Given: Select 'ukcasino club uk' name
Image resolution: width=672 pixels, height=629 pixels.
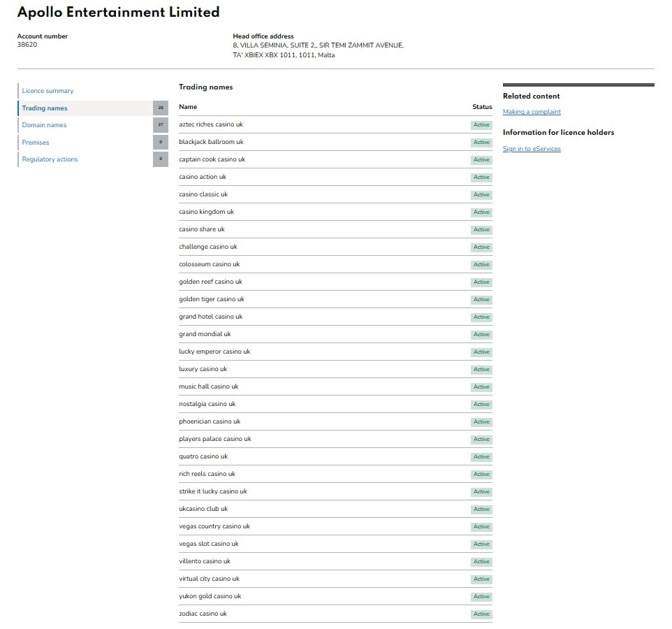Looking at the screenshot, I should 203,509.
